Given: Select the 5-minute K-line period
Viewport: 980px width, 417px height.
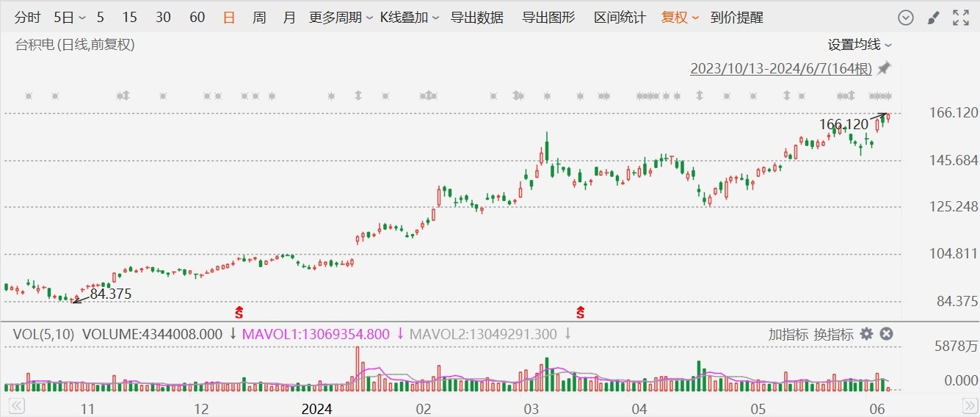Looking at the screenshot, I should pos(100,18).
